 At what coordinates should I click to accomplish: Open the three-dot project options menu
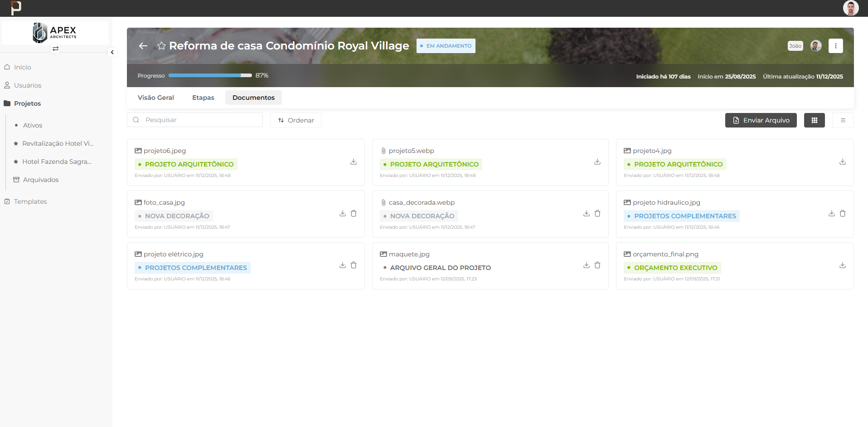(835, 46)
